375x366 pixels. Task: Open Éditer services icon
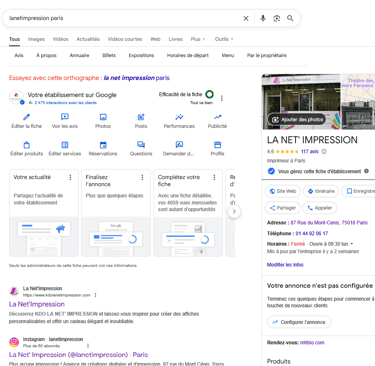click(65, 145)
